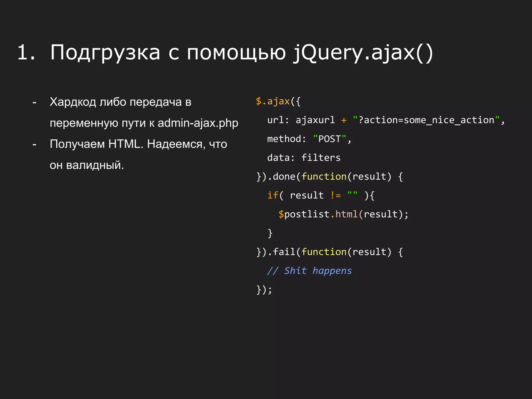Click the line 'переменную пути к admin-ajax.php'
The height and width of the screenshot is (399, 532).
144,123
